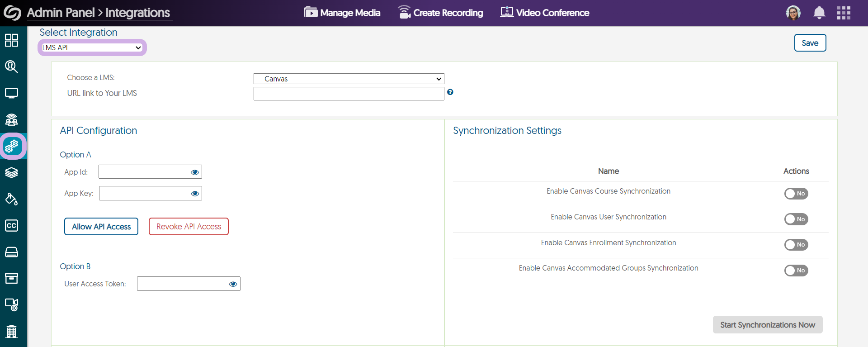Open Manage Media in top bar
The height and width of the screenshot is (347, 868).
click(x=342, y=13)
